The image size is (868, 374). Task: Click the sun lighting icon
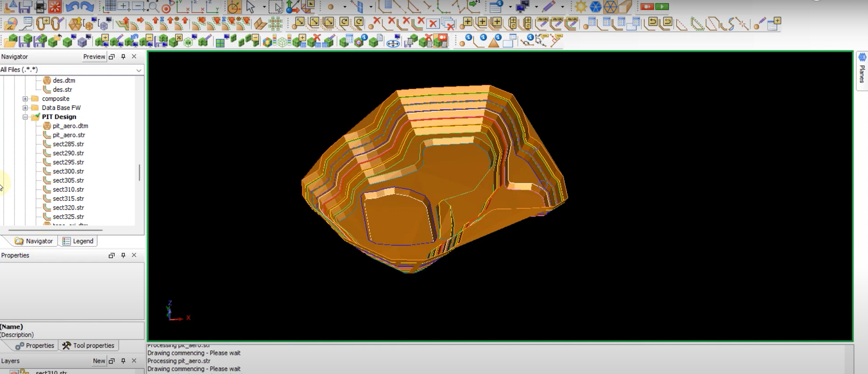[x=580, y=7]
